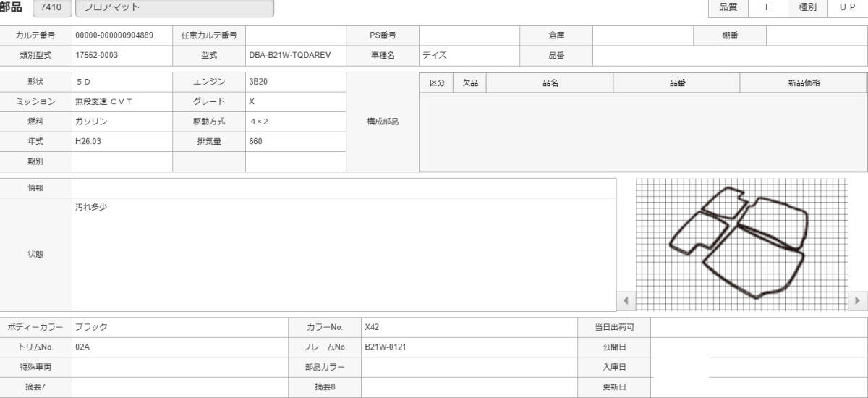
Task: Click the 更新日 label
Action: click(614, 387)
